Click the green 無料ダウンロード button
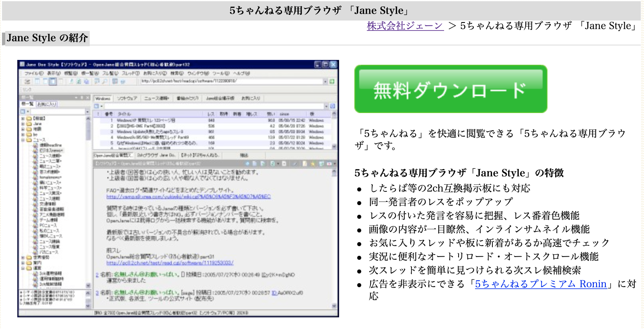 (451, 89)
